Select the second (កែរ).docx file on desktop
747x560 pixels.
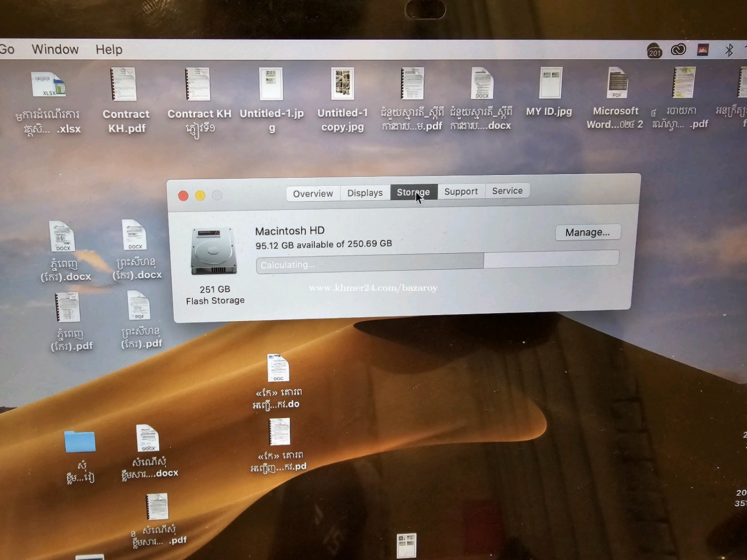pyautogui.click(x=134, y=235)
